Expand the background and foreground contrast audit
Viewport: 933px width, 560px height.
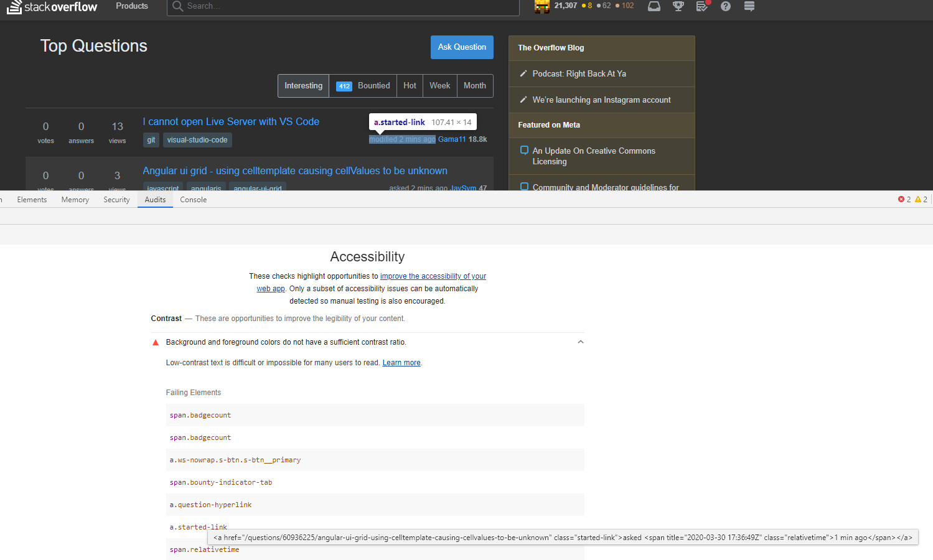pyautogui.click(x=368, y=342)
